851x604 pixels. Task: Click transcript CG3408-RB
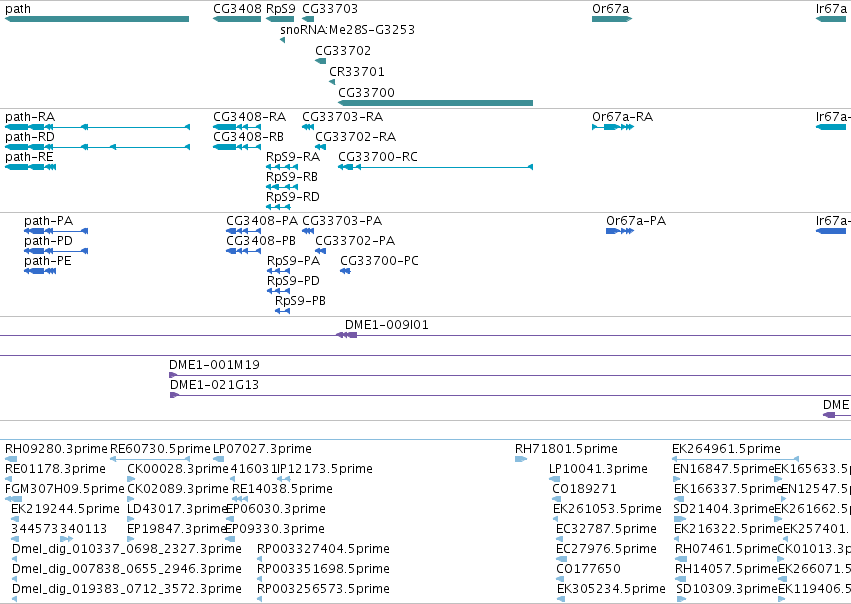(237, 147)
